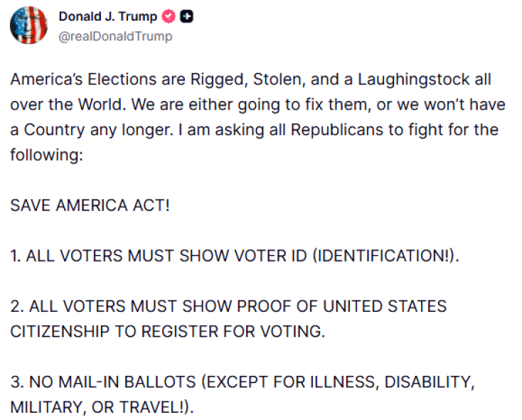Open the flag-themed profile avatar

coord(28,26)
